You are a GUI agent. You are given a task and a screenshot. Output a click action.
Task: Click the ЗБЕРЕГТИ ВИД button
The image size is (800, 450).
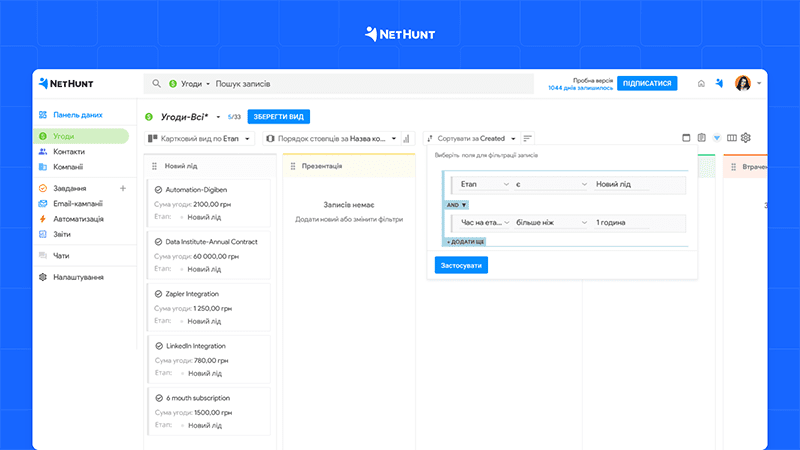tap(276, 117)
